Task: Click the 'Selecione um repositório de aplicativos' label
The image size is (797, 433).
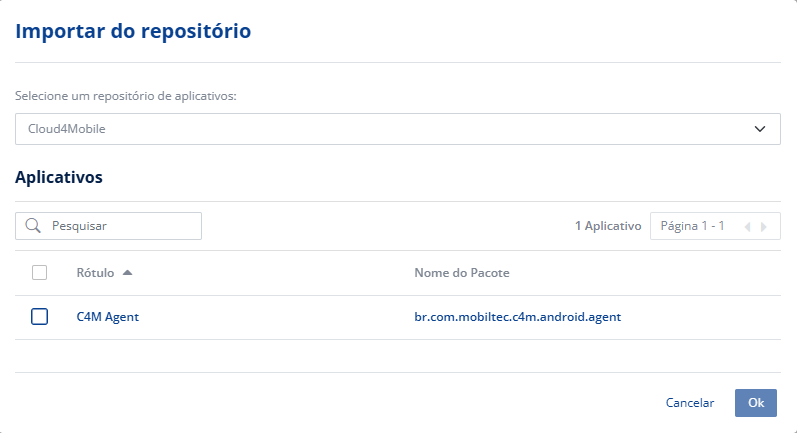Action: pyautogui.click(x=125, y=97)
